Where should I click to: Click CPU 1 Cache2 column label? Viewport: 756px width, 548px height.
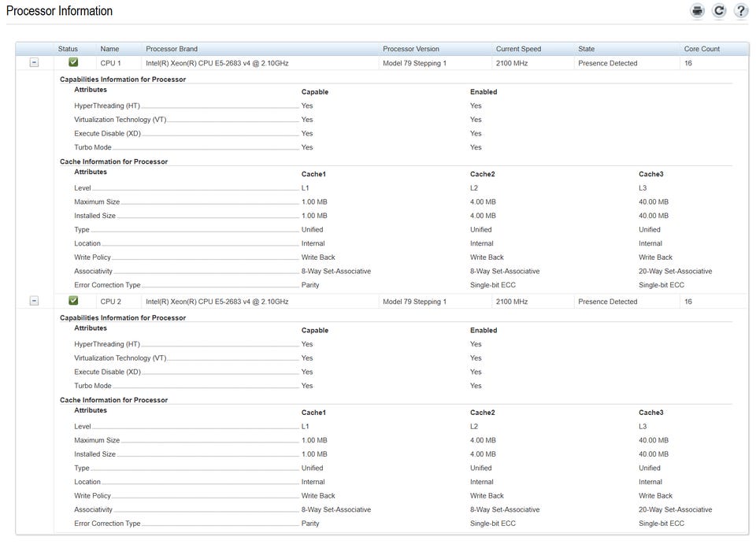pos(482,174)
